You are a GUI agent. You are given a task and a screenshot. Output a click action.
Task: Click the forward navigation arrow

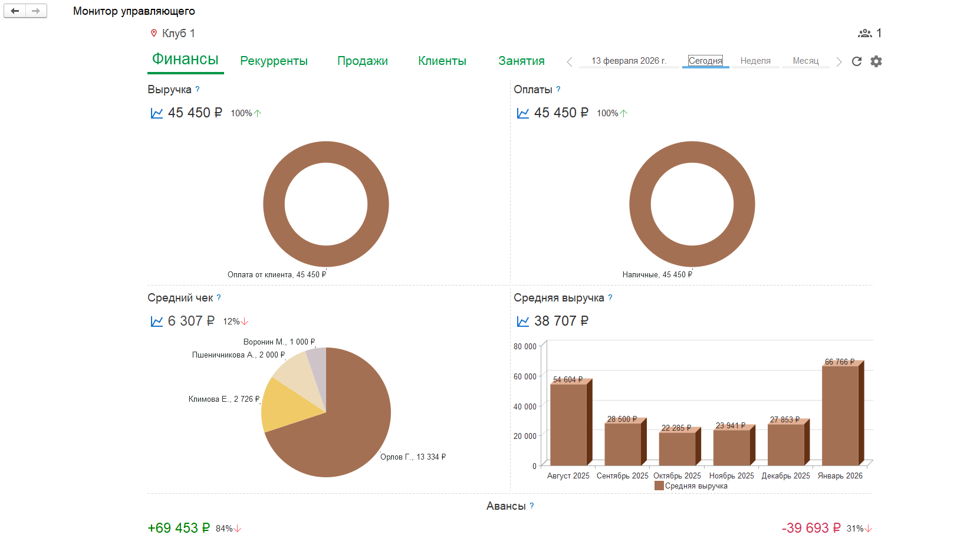pos(36,11)
